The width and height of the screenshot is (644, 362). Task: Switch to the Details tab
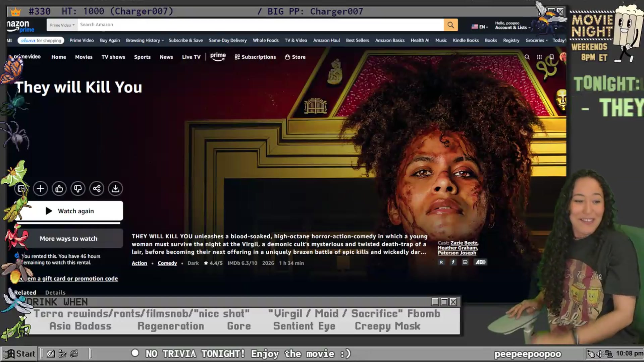(55, 293)
